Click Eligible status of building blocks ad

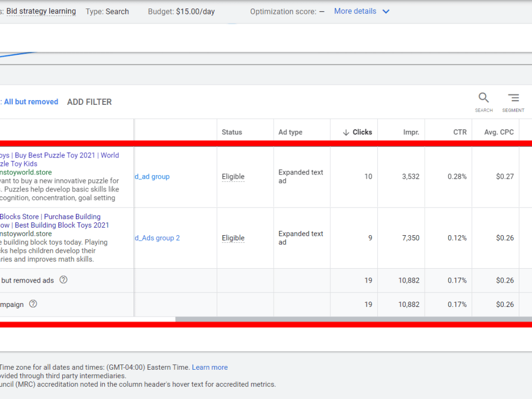coord(233,238)
